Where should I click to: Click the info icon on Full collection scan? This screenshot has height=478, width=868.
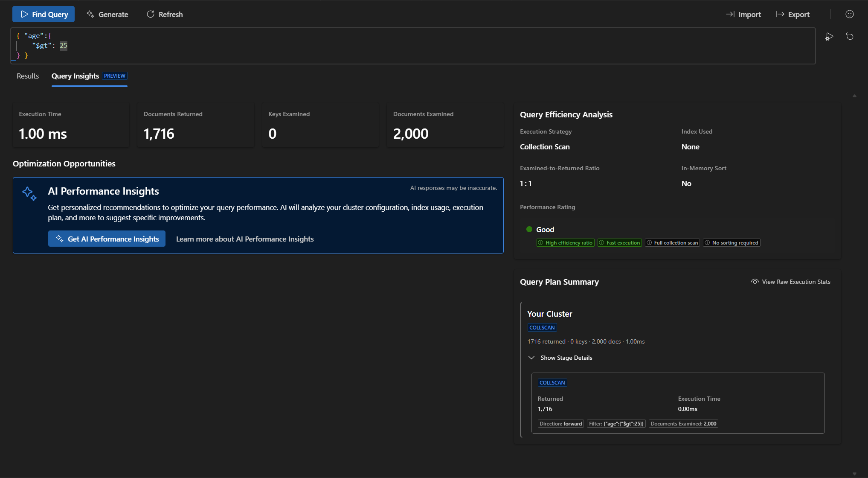(x=649, y=243)
